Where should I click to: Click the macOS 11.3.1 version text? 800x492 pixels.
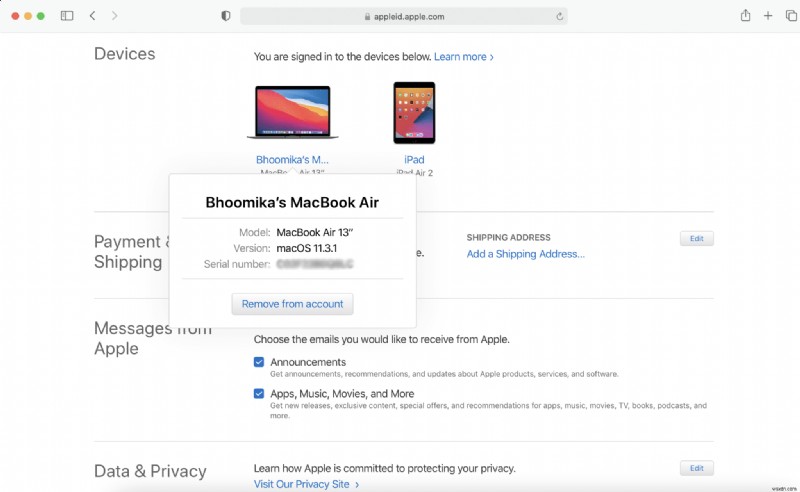[307, 249]
